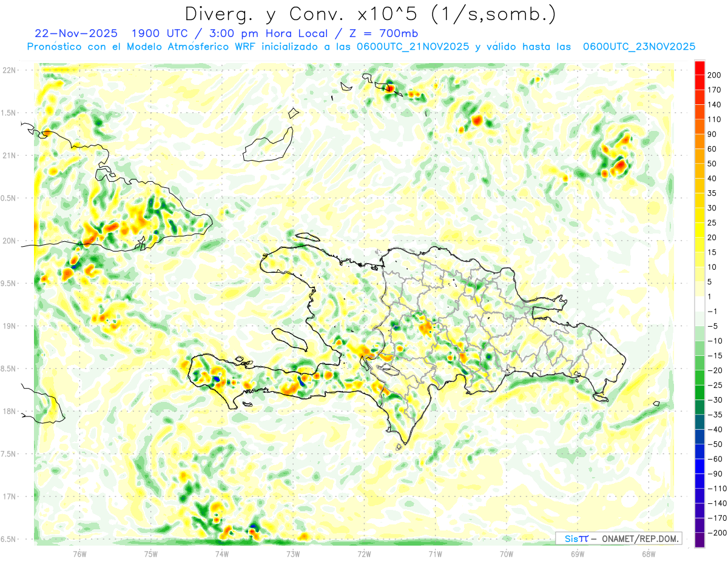
Task: Click the colorbar value "-1"
Action: tap(713, 311)
